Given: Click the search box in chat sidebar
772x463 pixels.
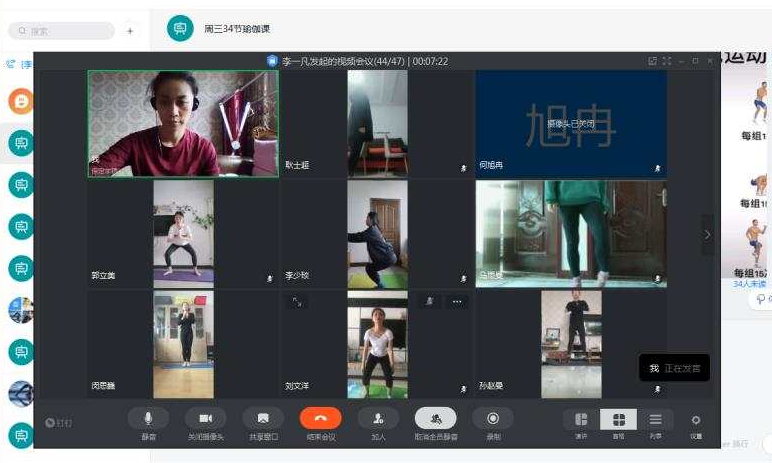Looking at the screenshot, I should (x=60, y=31).
